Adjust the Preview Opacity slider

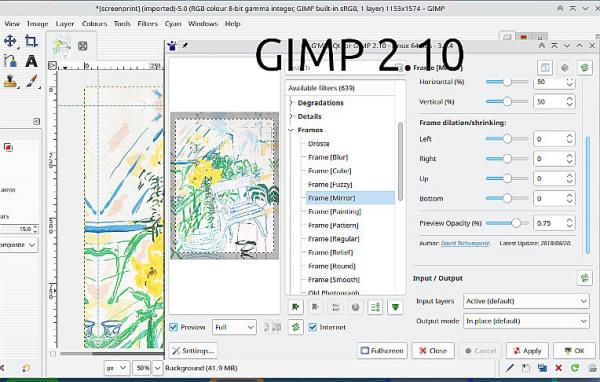point(507,223)
